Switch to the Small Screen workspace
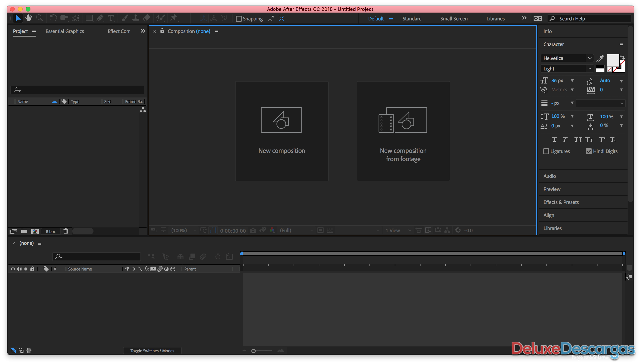This screenshot has height=364, width=641. (454, 19)
